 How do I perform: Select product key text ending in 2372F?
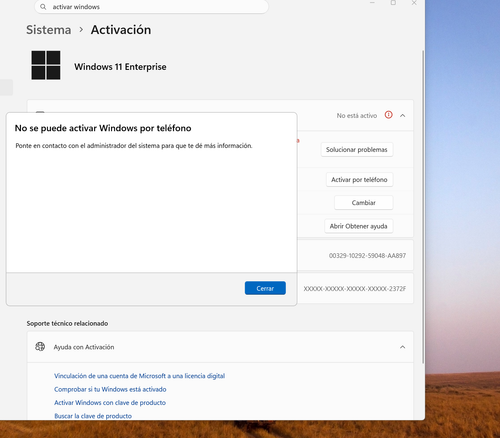tap(355, 289)
